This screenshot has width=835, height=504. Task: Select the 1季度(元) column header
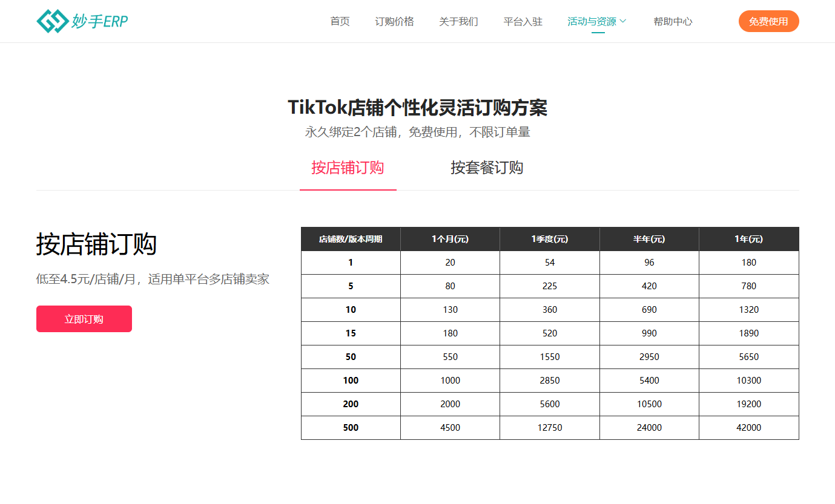(549, 239)
